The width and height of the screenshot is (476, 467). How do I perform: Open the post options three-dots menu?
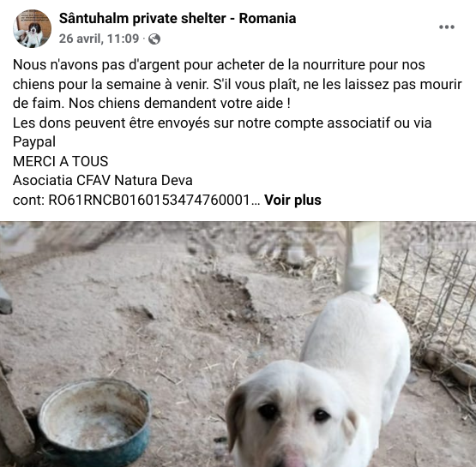(447, 27)
